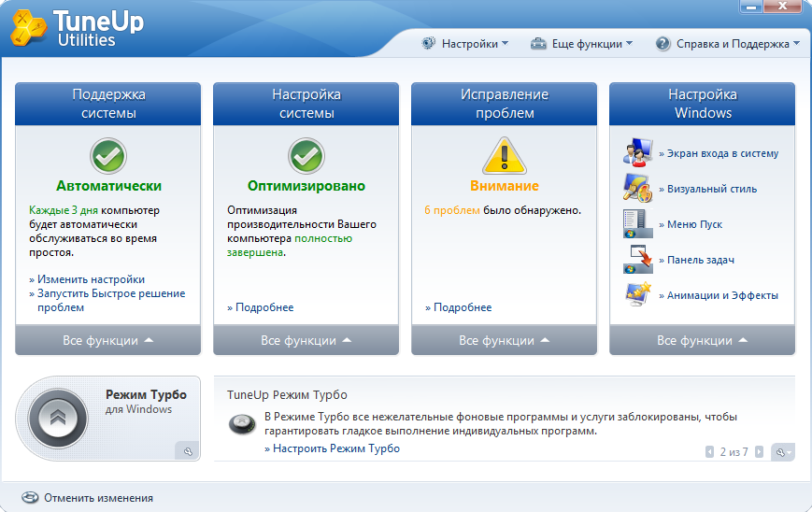Click the 2 из 7 page counter
Screen dimensions: 812x512
734,452
